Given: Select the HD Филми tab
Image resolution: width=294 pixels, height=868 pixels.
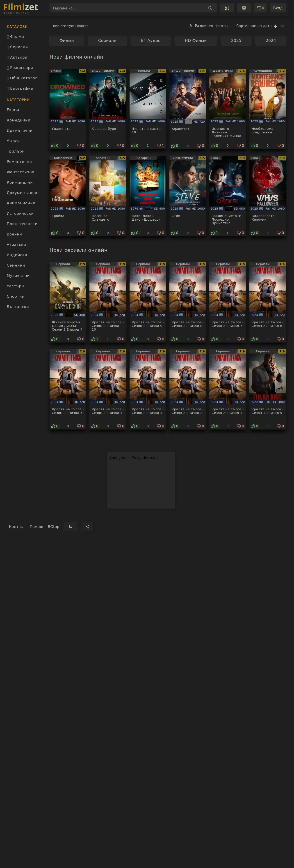Looking at the screenshot, I should 196,40.
